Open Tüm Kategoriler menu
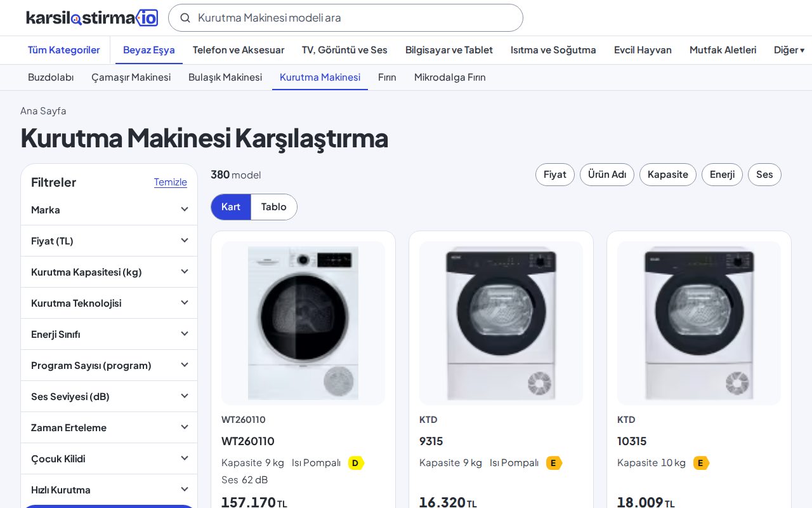Image resolution: width=812 pixels, height=508 pixels. (63, 50)
